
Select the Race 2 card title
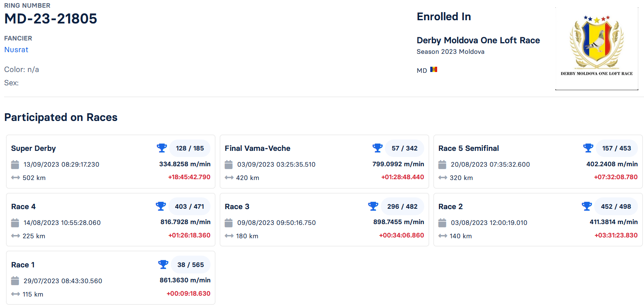(450, 207)
